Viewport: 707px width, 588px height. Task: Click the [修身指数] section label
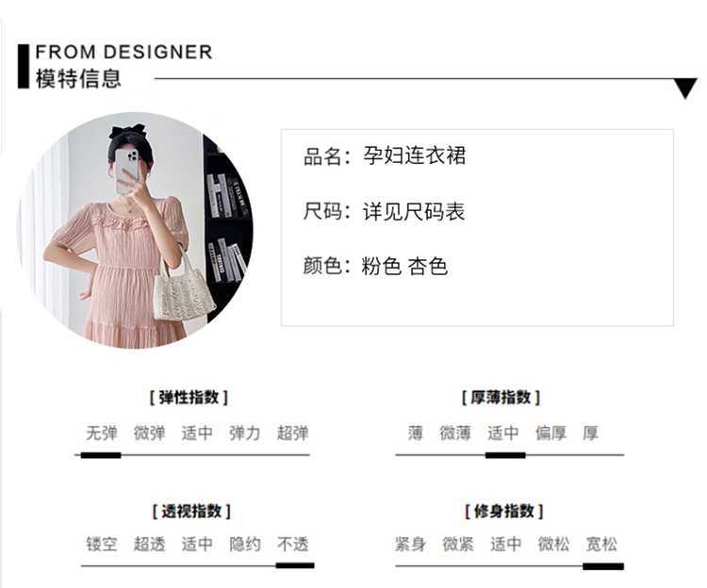point(504,512)
